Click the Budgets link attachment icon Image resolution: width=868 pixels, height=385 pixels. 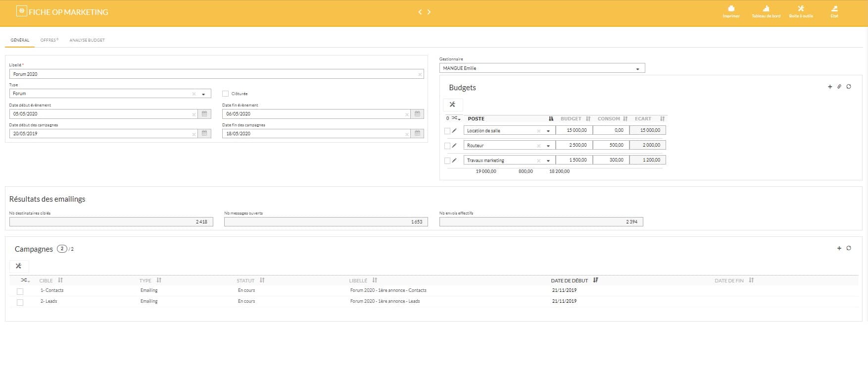839,87
